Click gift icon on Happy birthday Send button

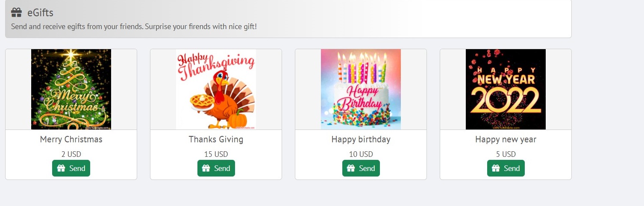[x=351, y=168]
